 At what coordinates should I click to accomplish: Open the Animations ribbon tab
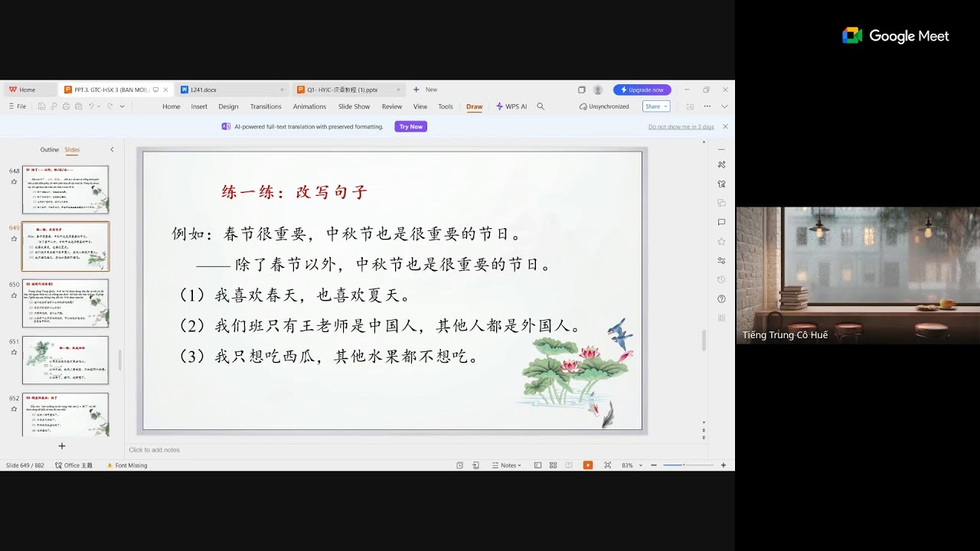coord(309,106)
